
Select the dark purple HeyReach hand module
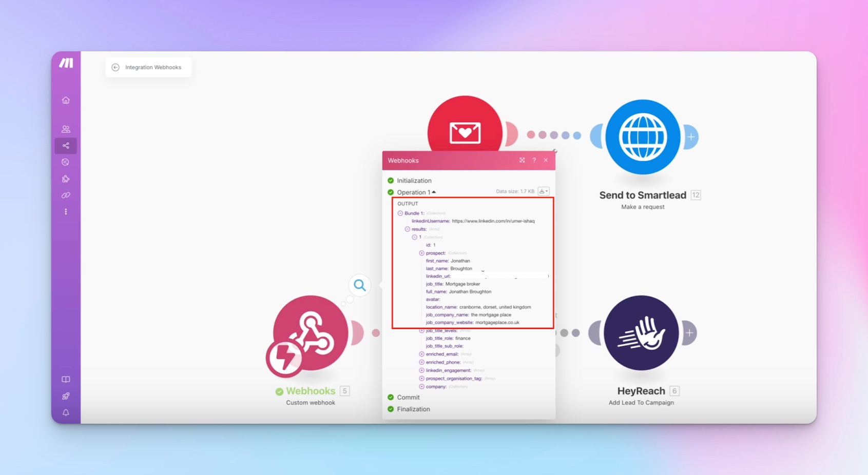click(641, 332)
